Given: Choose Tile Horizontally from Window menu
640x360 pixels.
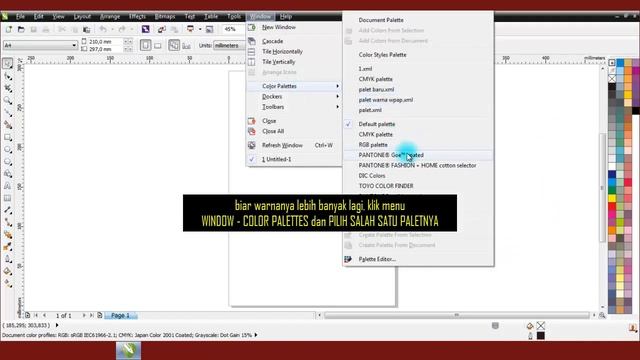Looking at the screenshot, I should pyautogui.click(x=294, y=52).
